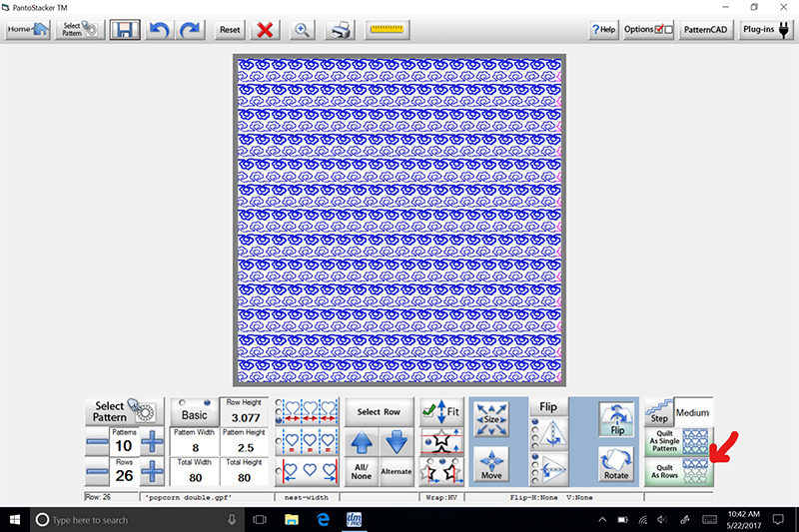Screen dimensions: 799x532
Task: Click the Rotate tool button
Action: [x=615, y=464]
